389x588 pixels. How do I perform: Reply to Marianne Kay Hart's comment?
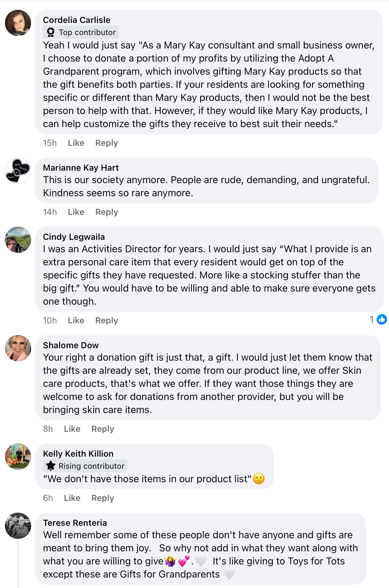coord(106,212)
